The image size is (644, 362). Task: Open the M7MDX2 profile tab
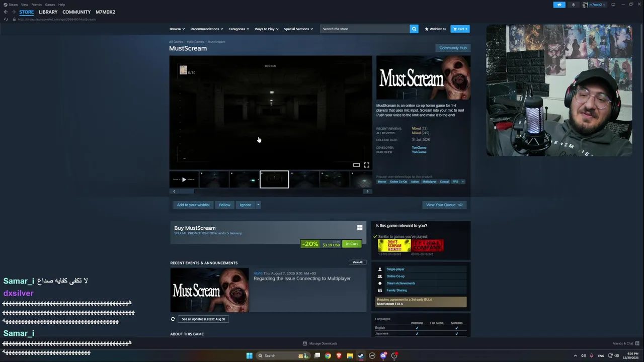[106, 12]
